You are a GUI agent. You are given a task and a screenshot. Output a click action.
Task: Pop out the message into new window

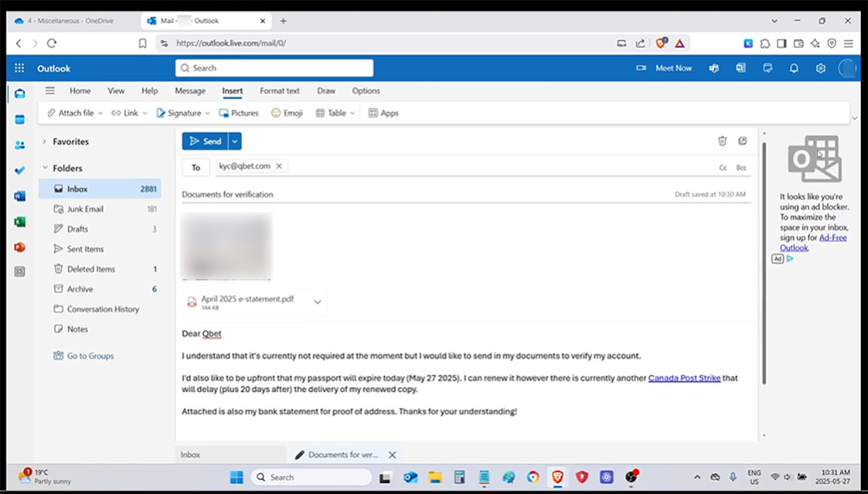point(742,141)
